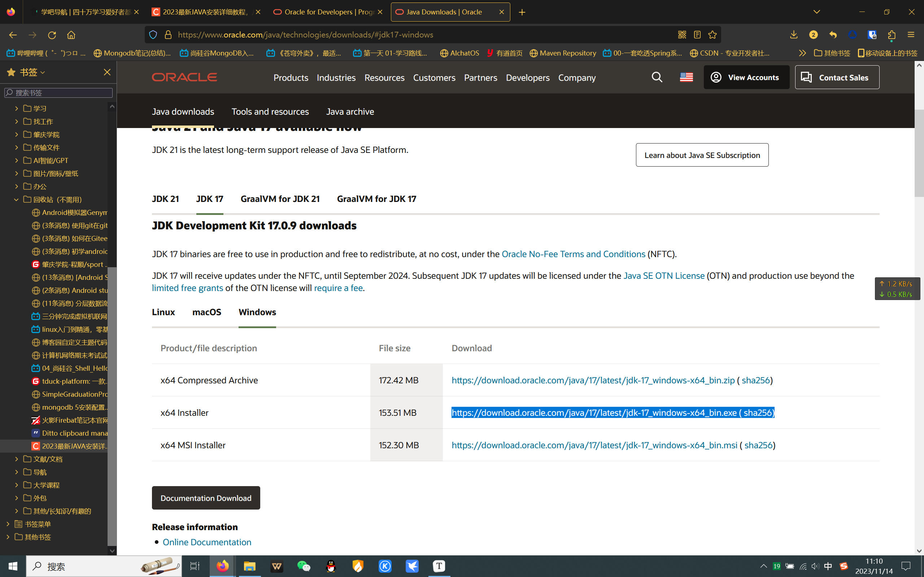The height and width of the screenshot is (577, 924).
Task: Open WeChat from the taskbar
Action: (x=303, y=566)
